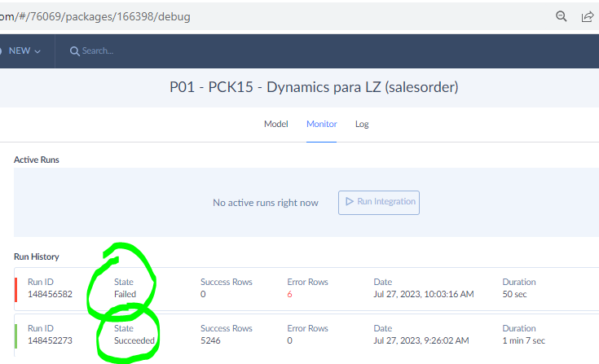599x364 pixels.
Task: Switch to the Model tab
Action: tap(275, 124)
